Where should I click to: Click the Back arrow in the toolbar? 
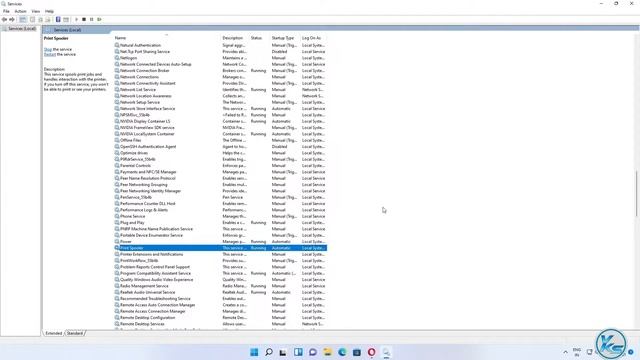tap(4, 19)
